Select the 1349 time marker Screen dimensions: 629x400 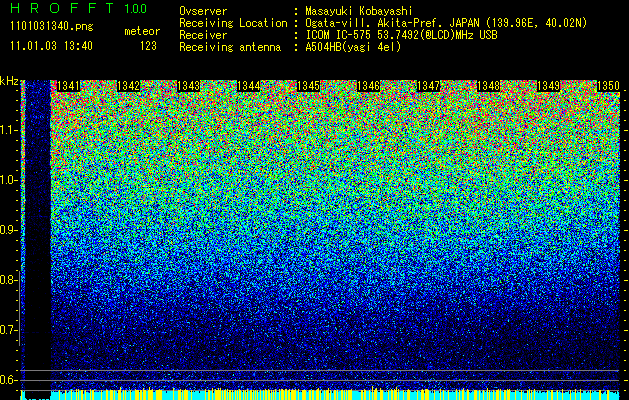tap(548, 86)
